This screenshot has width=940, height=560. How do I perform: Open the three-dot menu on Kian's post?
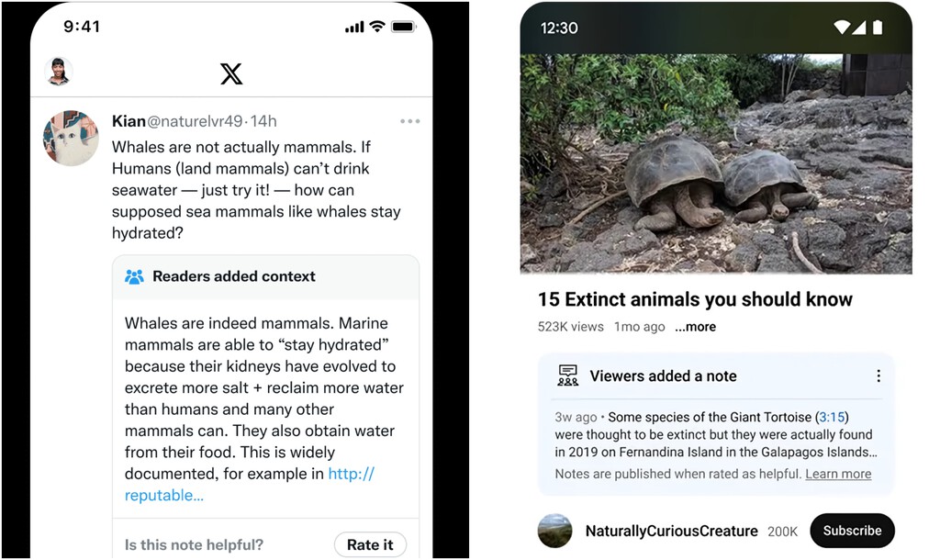click(409, 120)
